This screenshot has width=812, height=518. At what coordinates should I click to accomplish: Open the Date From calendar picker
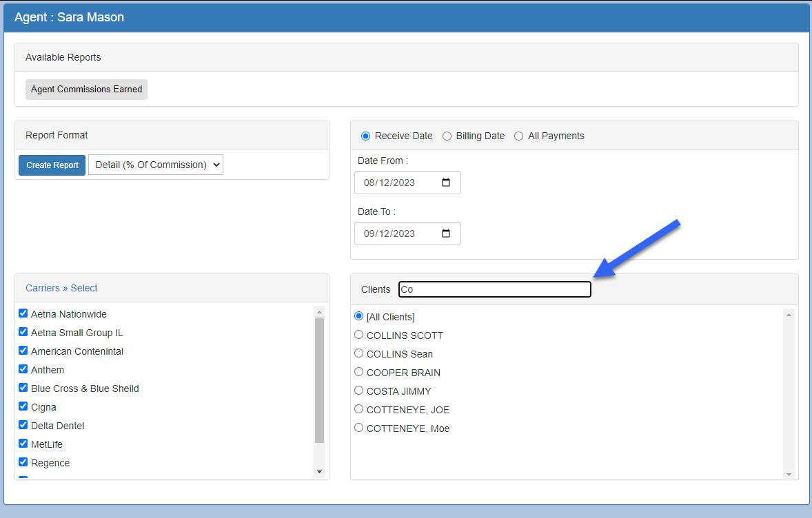click(444, 182)
